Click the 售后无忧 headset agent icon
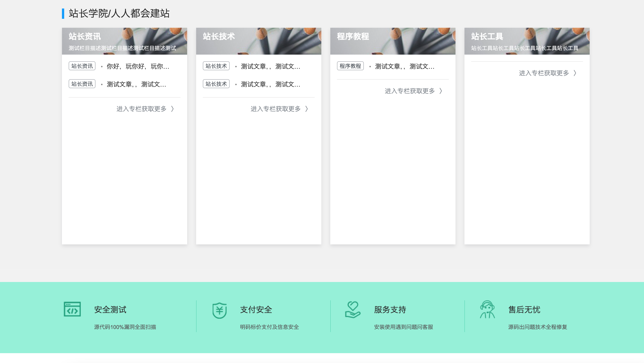 pyautogui.click(x=487, y=310)
